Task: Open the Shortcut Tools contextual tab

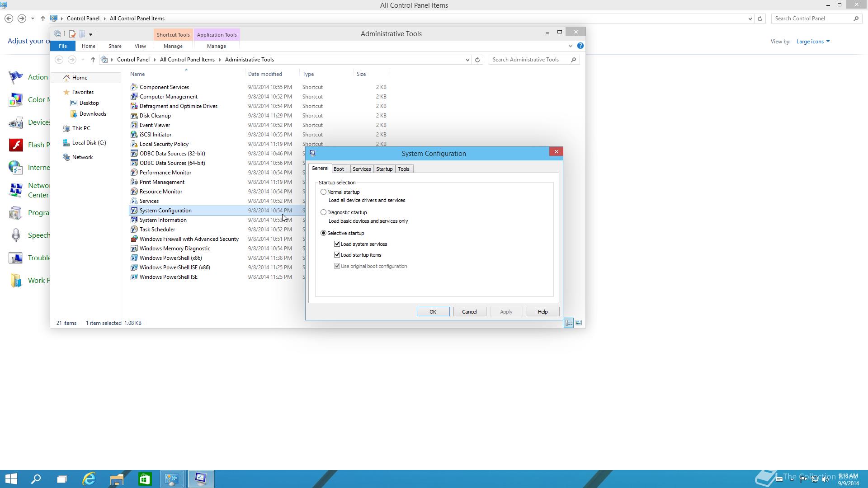Action: (173, 35)
